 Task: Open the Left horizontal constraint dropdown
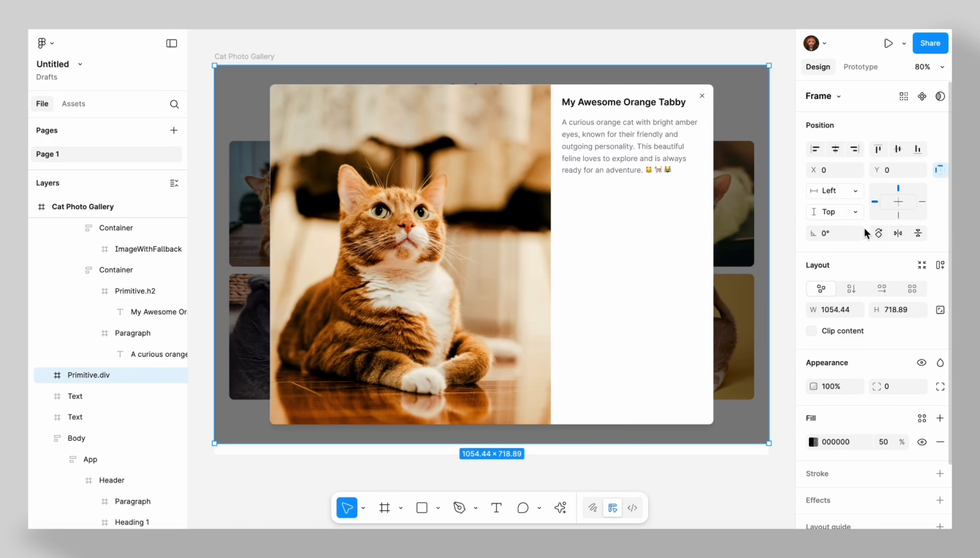pos(835,191)
